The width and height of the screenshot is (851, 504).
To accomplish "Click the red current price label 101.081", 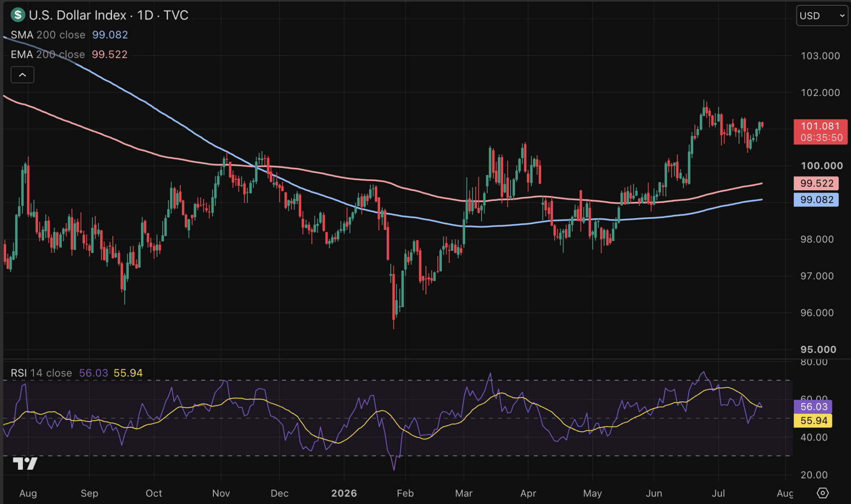I will 820,126.
